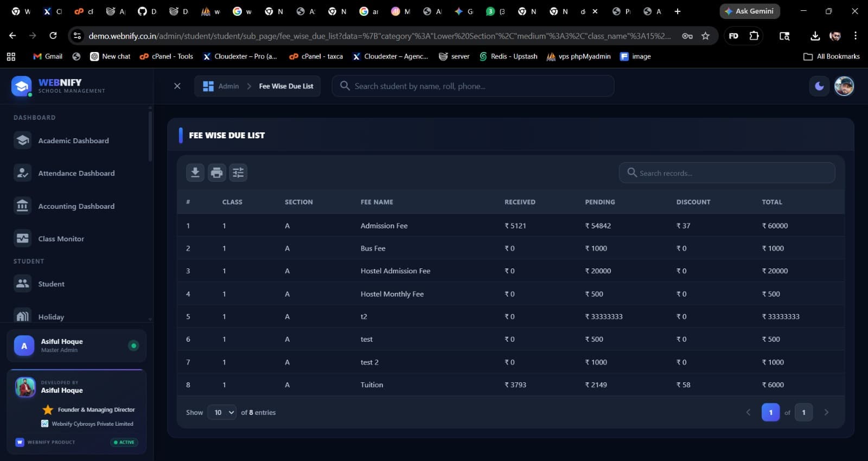868x461 pixels.
Task: Open Attendance Dashboard in sidebar
Action: click(x=76, y=174)
